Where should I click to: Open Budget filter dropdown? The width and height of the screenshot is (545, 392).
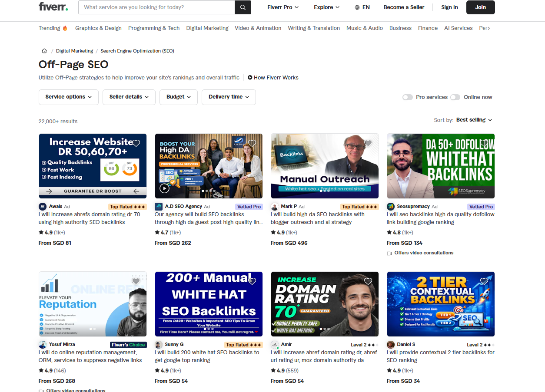click(179, 97)
